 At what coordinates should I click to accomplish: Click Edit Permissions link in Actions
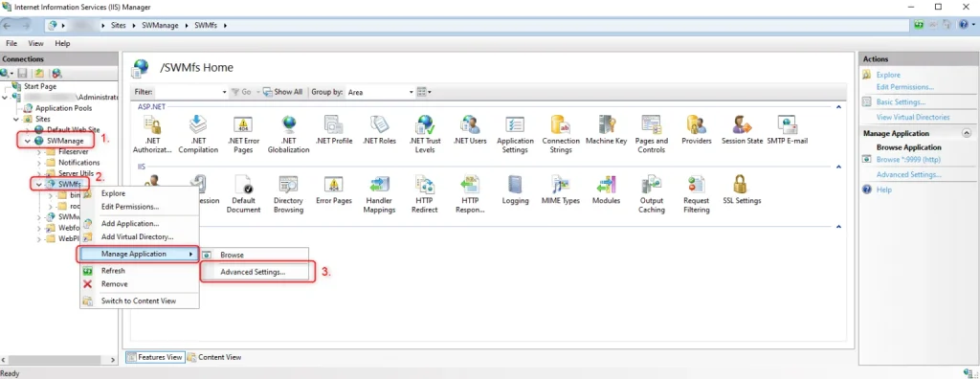point(905,87)
